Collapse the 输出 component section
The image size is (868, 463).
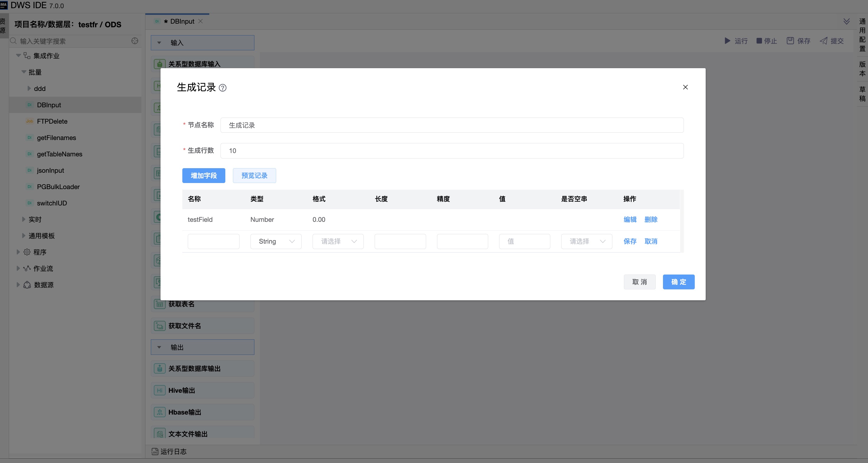(159, 347)
